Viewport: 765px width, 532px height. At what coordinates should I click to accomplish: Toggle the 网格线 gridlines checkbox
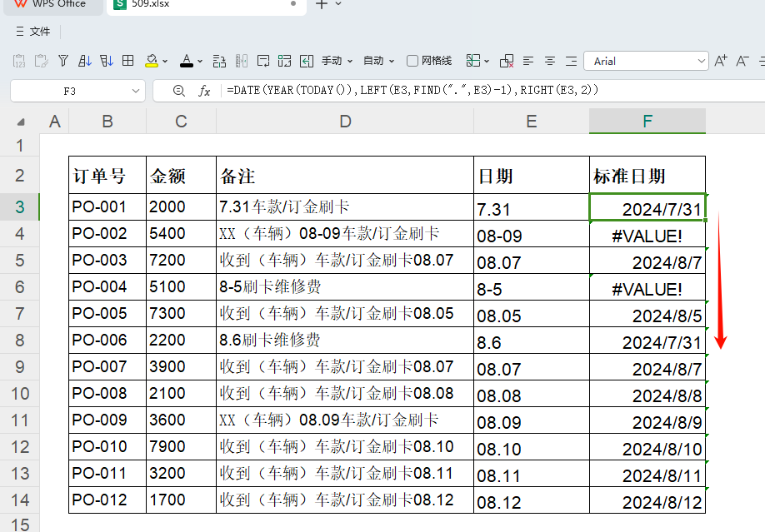(412, 61)
